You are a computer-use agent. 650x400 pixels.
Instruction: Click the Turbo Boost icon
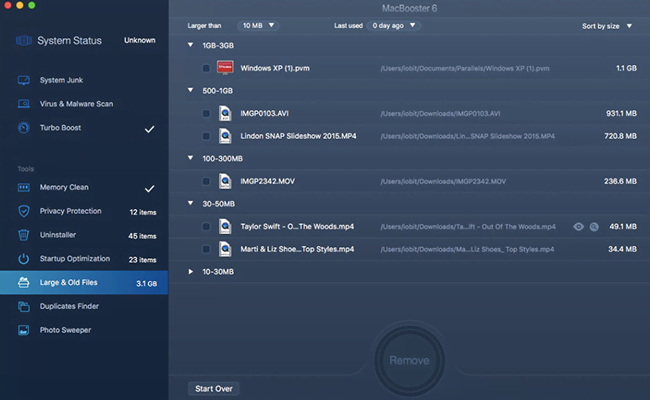(24, 128)
